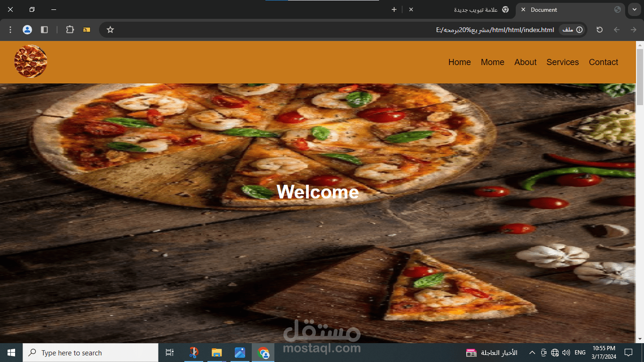Reload the current page
The image size is (644, 362).
coord(600,30)
